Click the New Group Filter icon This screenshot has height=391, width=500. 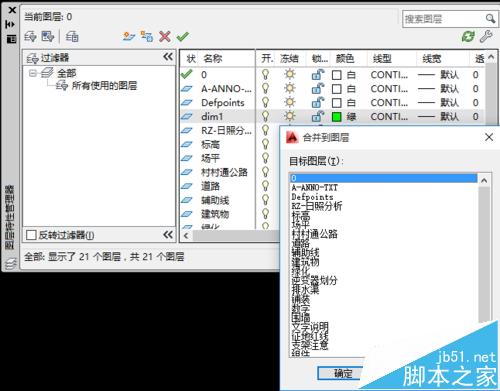pyautogui.click(x=48, y=36)
